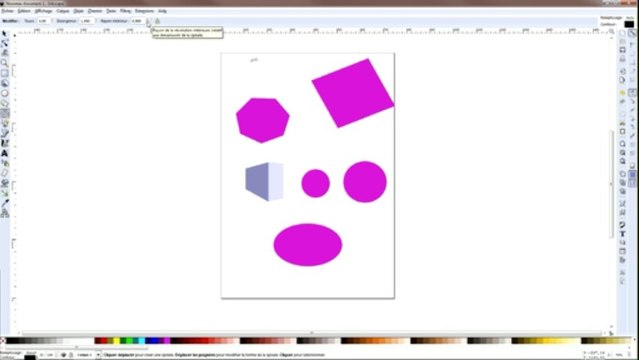Image resolution: width=639 pixels, height=360 pixels.
Task: Open the Texte menu
Action: [111, 11]
